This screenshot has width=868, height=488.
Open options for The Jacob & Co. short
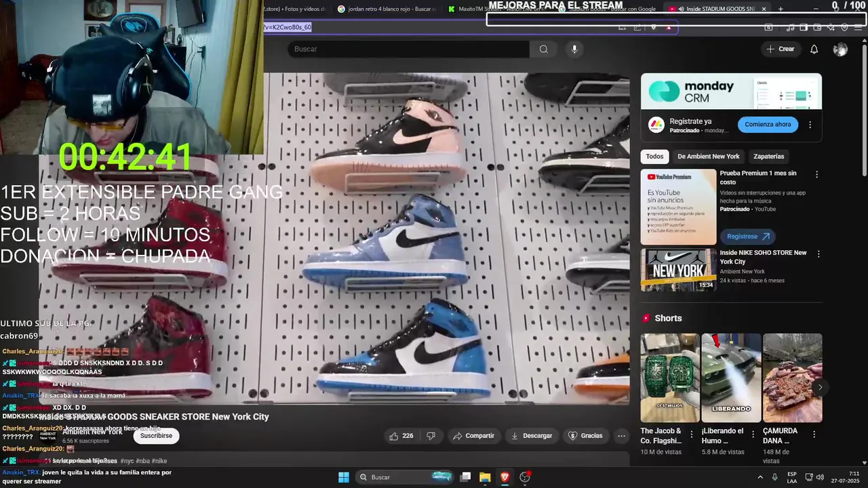pos(692,434)
